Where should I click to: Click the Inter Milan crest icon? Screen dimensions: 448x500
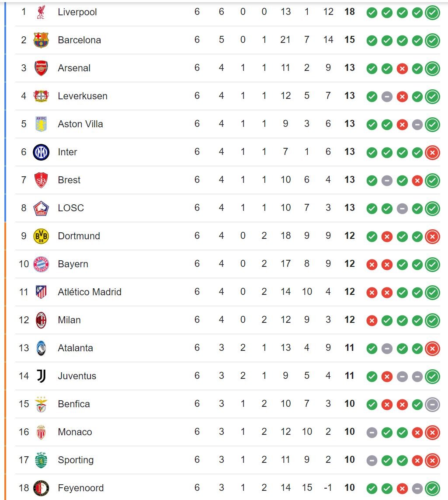(x=41, y=152)
